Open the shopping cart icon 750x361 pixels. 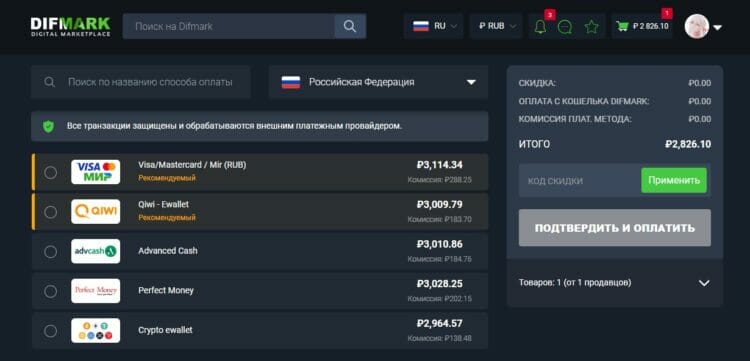[x=622, y=26]
